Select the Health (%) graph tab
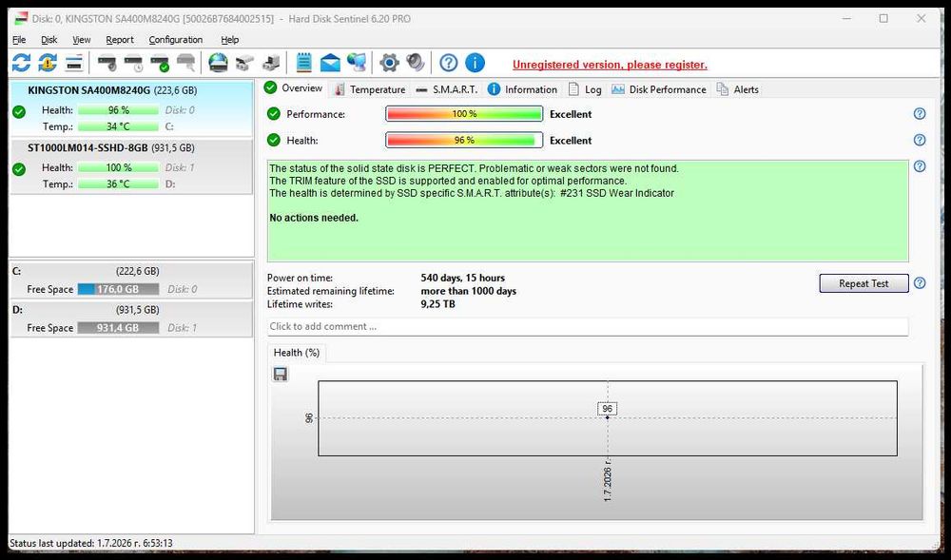This screenshot has height=560, width=951. pos(296,353)
